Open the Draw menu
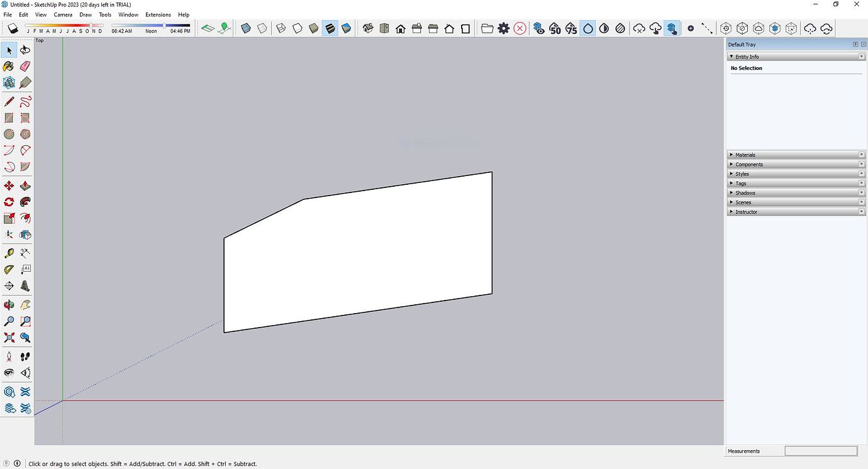Image resolution: width=868 pixels, height=469 pixels. [86, 14]
